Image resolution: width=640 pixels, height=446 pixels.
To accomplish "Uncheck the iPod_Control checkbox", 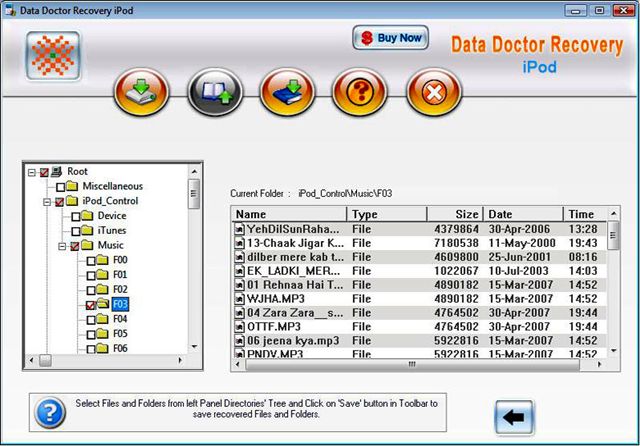I will tap(60, 202).
